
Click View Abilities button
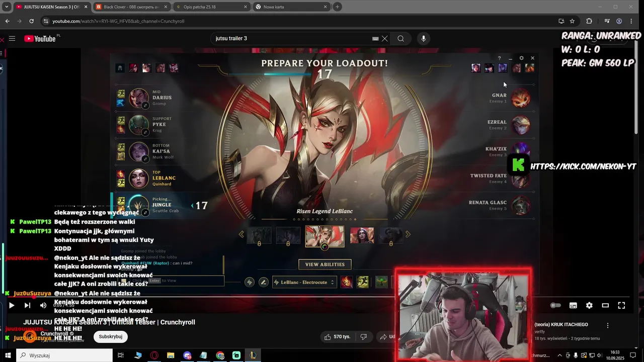point(325,264)
